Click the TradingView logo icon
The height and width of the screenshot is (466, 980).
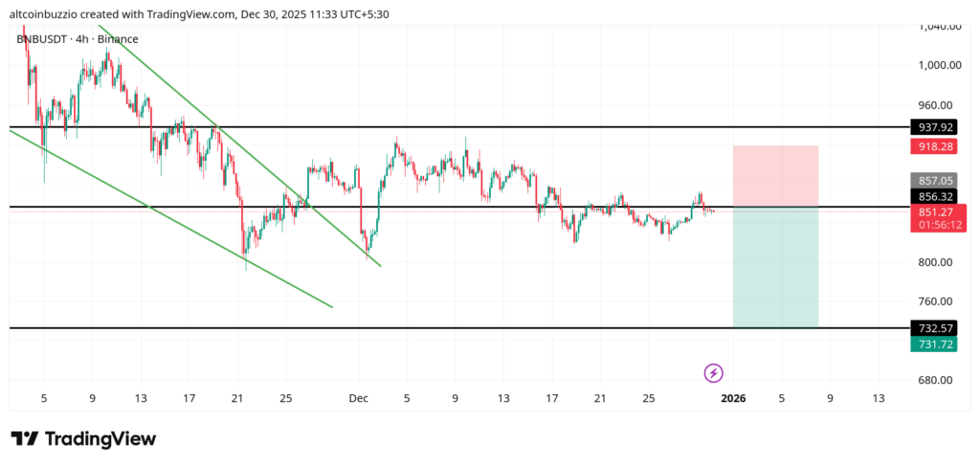pos(25,439)
